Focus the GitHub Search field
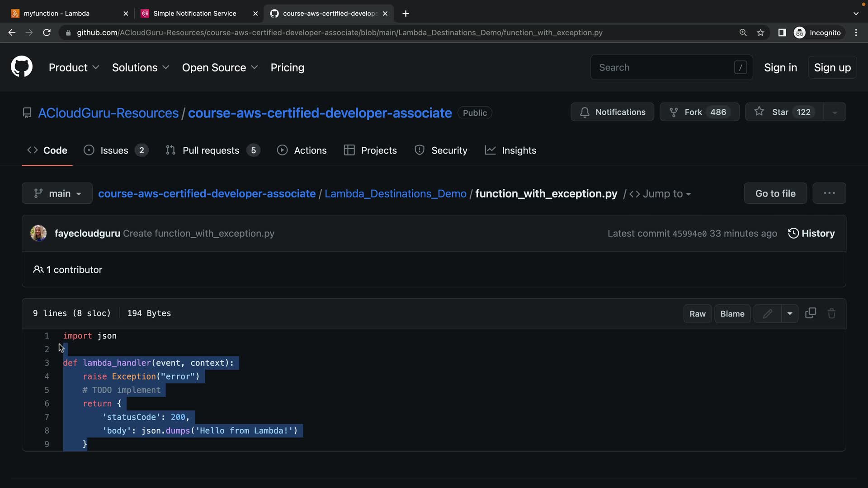The image size is (868, 488). click(665, 67)
